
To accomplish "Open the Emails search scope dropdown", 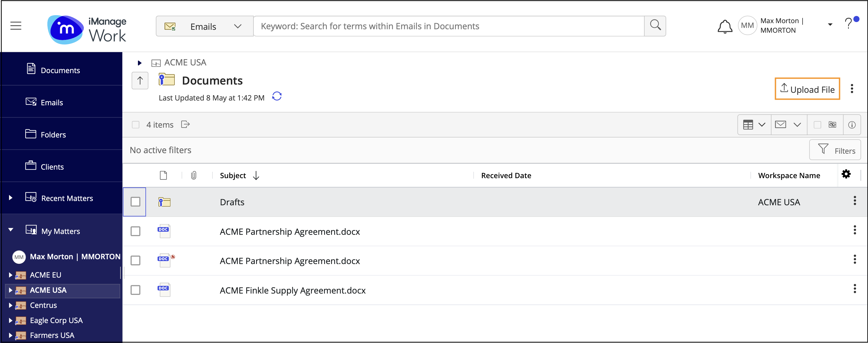I will point(204,26).
